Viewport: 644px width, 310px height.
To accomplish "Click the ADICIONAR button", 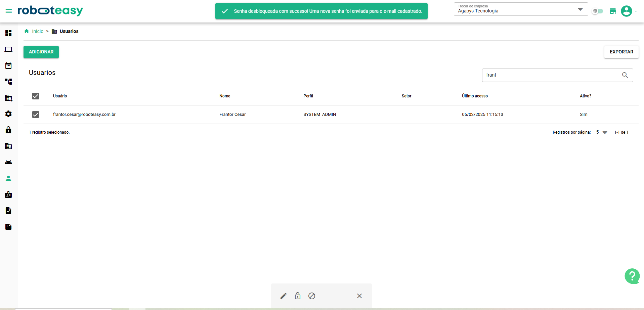I will (41, 52).
